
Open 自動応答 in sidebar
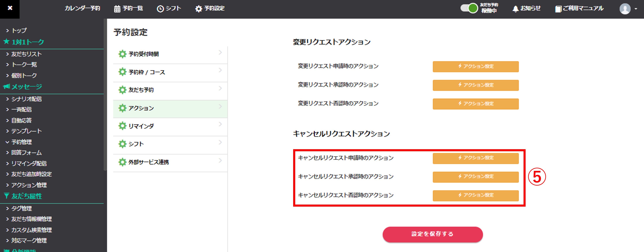(22, 121)
